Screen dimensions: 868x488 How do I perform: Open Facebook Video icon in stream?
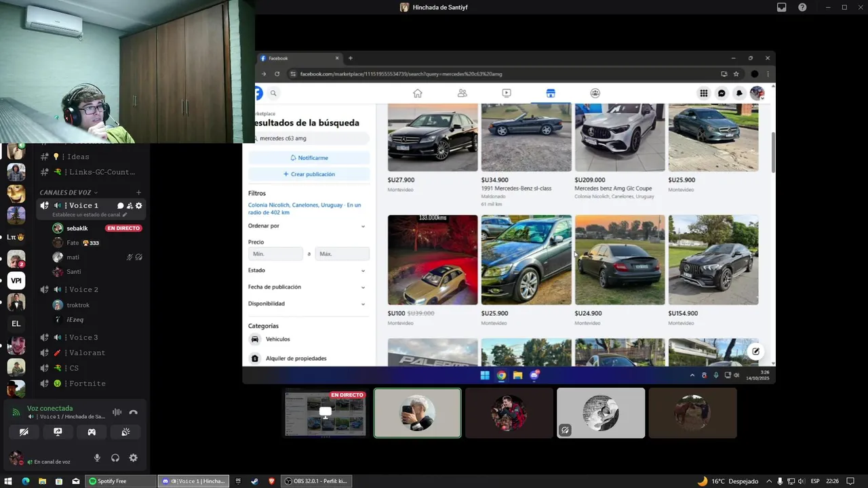[x=507, y=94]
